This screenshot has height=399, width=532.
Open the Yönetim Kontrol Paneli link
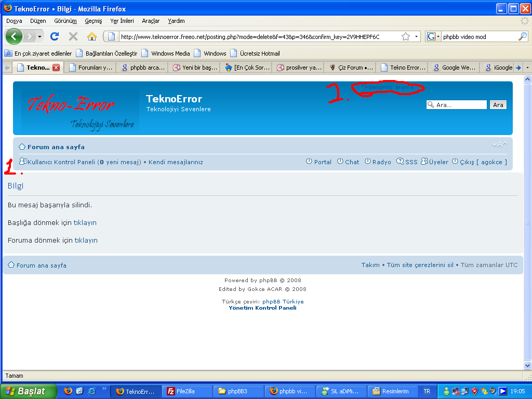[x=262, y=308]
